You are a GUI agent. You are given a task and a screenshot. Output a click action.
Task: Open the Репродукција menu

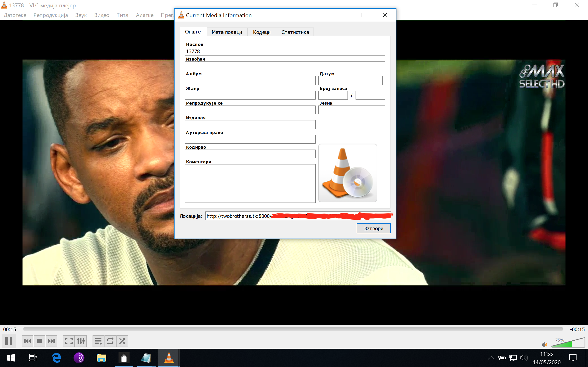tap(51, 15)
